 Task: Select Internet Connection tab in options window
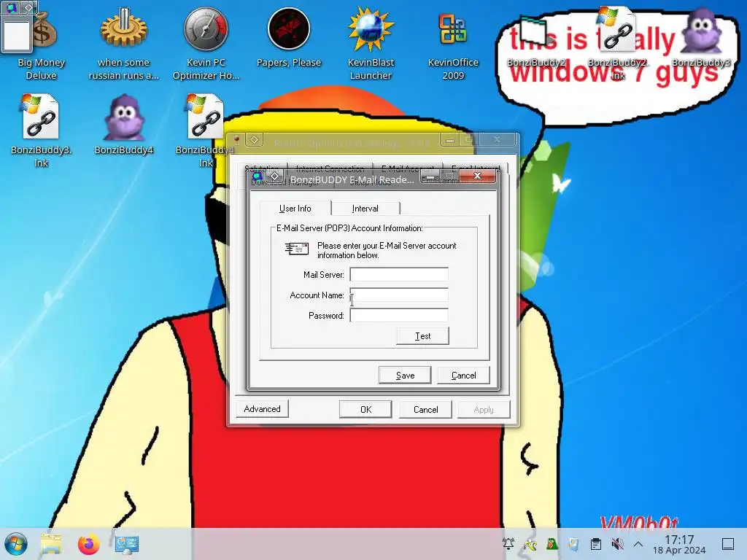330,168
